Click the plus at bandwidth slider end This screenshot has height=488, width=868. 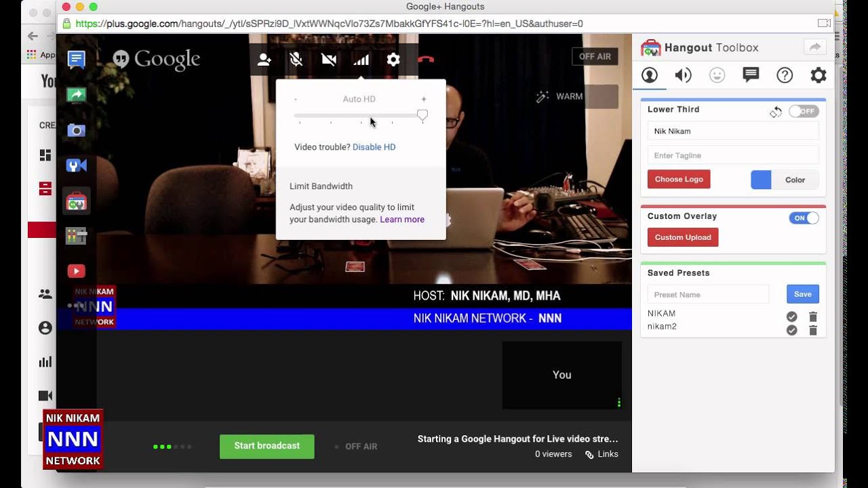(x=424, y=99)
